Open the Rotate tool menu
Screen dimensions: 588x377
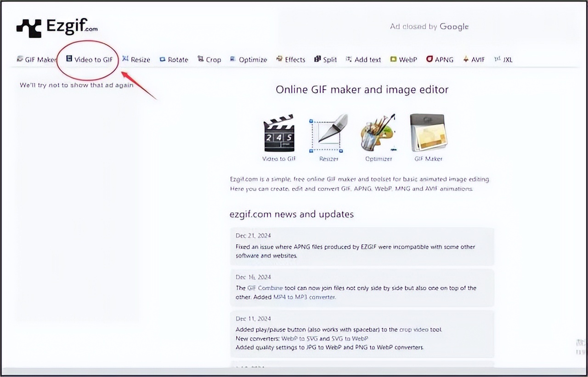pos(174,59)
